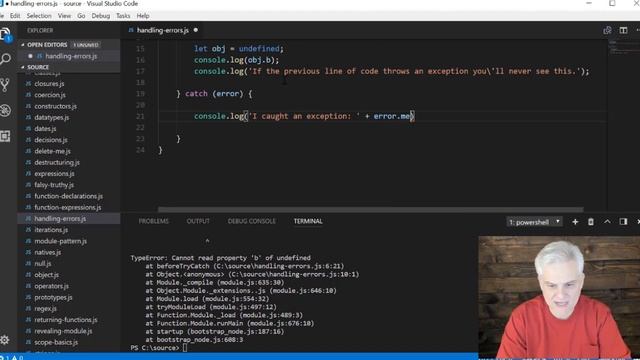Maximize the panel with up chevron
This screenshot has height=360, width=640.
(607, 222)
